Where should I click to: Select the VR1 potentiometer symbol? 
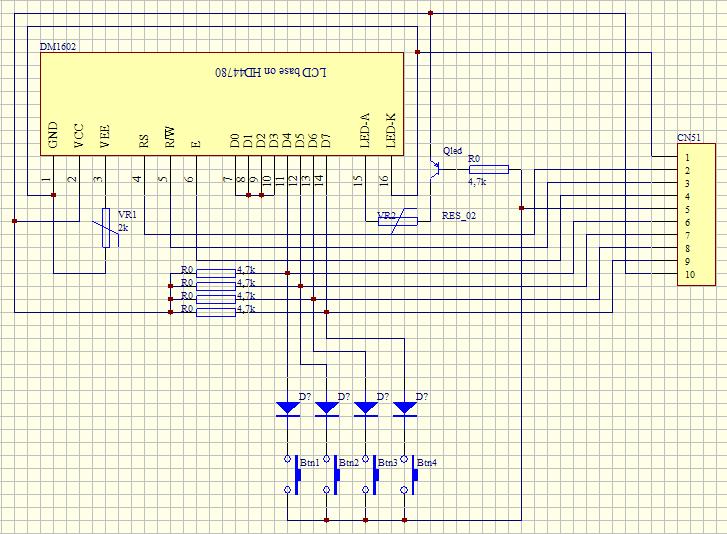(x=107, y=228)
